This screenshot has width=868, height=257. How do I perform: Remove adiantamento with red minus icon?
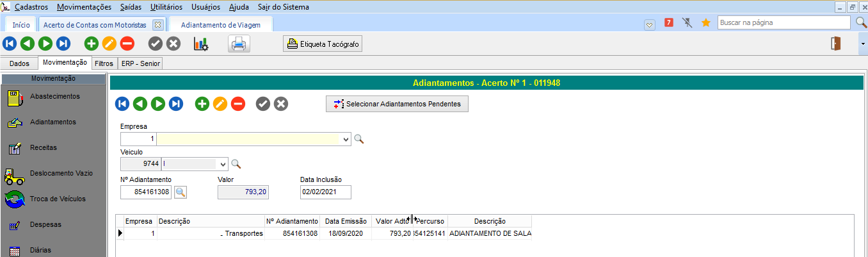coord(238,104)
